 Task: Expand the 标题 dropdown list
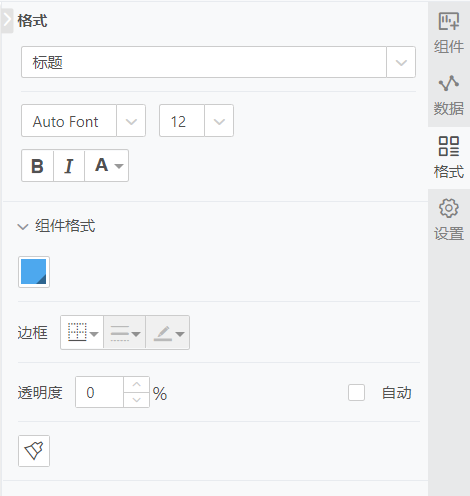(x=401, y=62)
